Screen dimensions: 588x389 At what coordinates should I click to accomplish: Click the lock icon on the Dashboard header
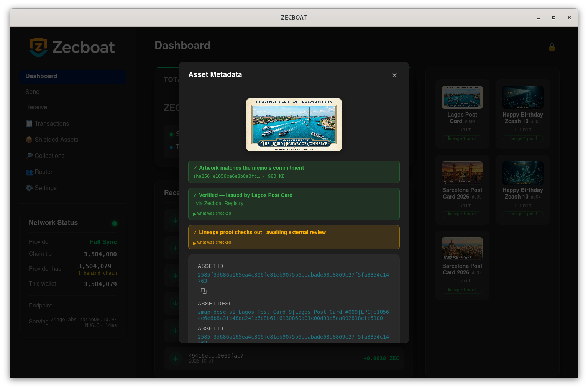coord(552,47)
